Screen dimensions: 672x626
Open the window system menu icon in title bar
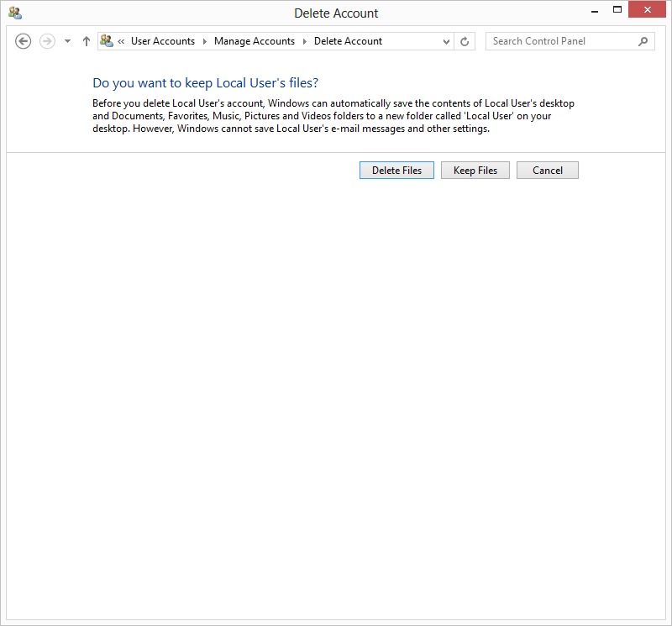click(x=15, y=13)
